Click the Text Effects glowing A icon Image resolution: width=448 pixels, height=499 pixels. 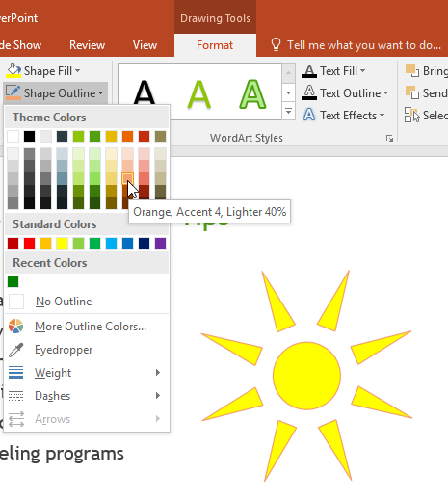pyautogui.click(x=309, y=115)
